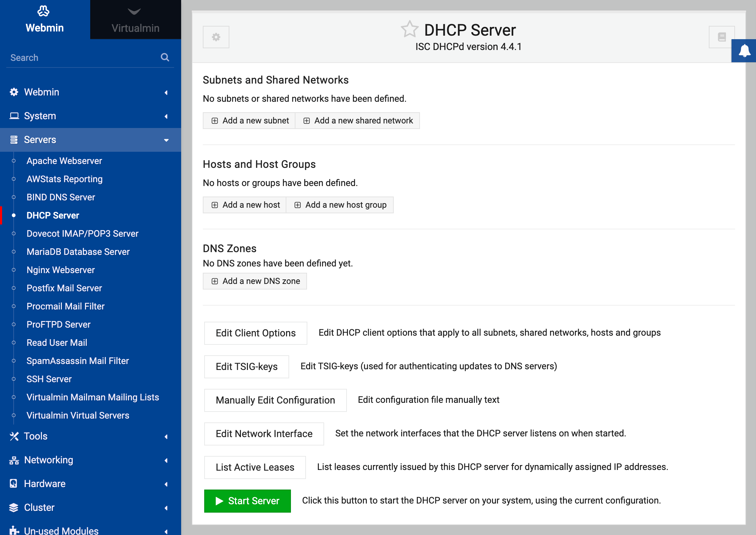Click the help book icon in header

721,37
